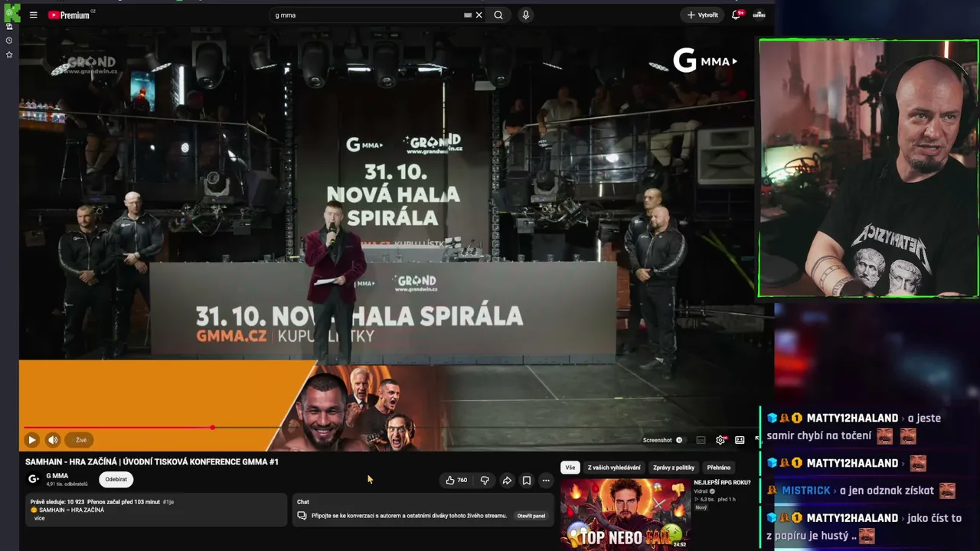The image size is (980, 551).
Task: Subscribe with the Odebírat button
Action: [x=116, y=479]
